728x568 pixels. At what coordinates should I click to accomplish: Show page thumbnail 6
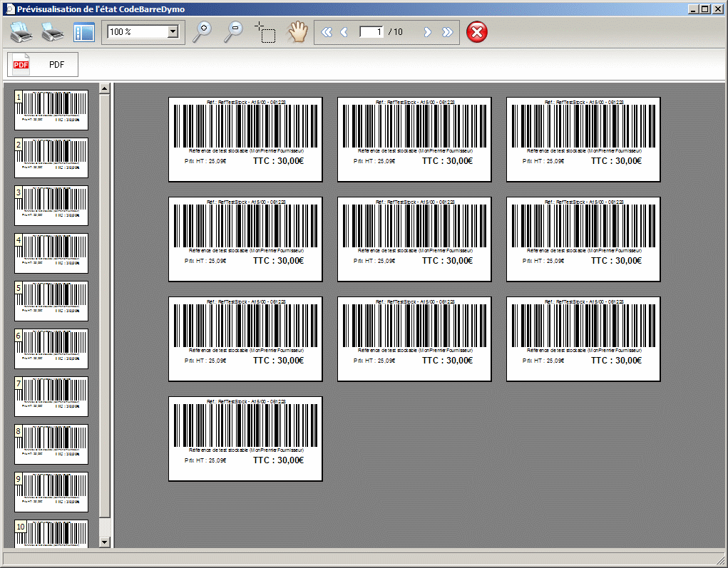tap(51, 349)
